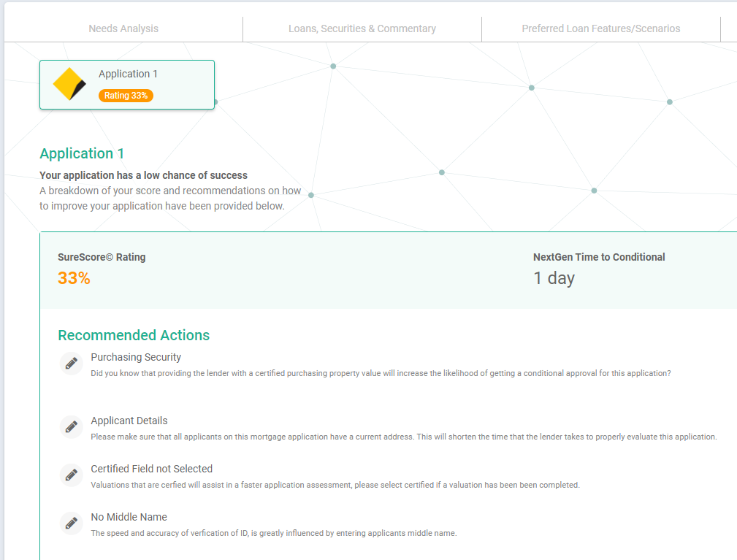
Task: Click the pencil icon beside Purchasing Security
Action: pyautogui.click(x=72, y=364)
